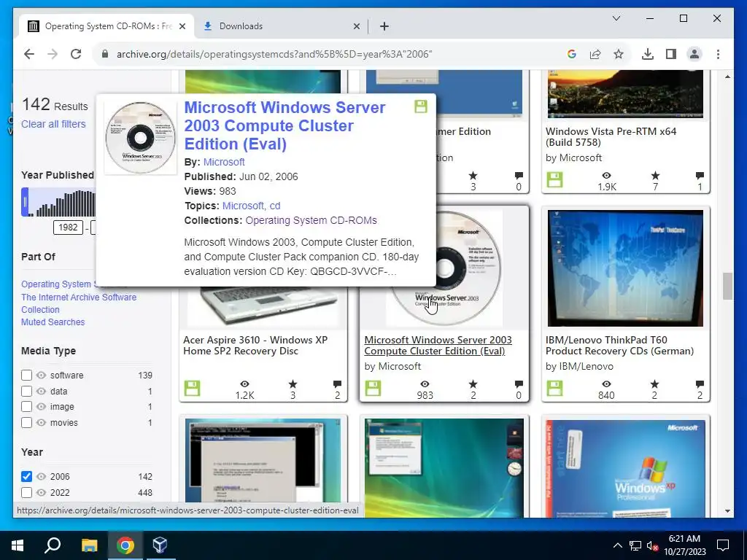Uncheck the 2006 year filter
This screenshot has height=560, width=747.
[27, 476]
